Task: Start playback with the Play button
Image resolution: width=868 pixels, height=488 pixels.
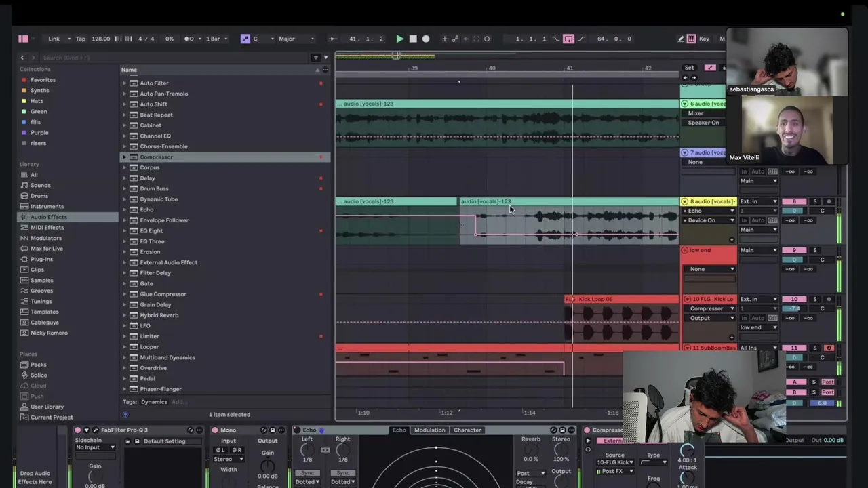Action: tap(399, 39)
